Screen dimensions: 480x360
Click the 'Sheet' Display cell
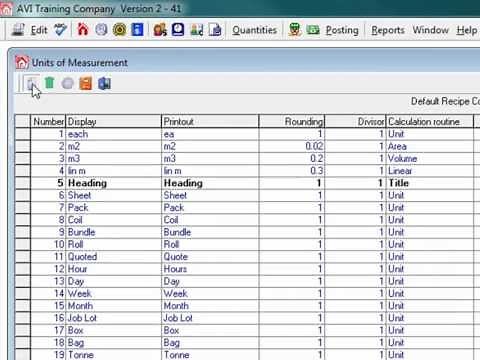(x=114, y=195)
